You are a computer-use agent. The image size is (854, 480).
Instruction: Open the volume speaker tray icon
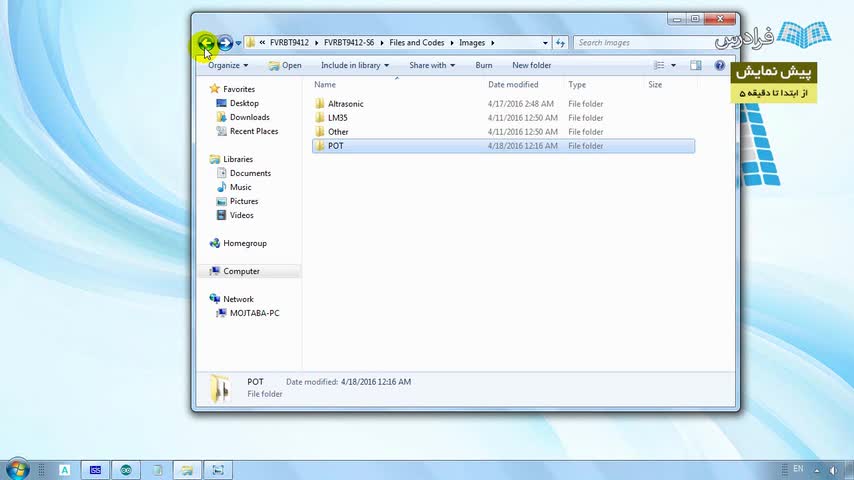point(834,470)
